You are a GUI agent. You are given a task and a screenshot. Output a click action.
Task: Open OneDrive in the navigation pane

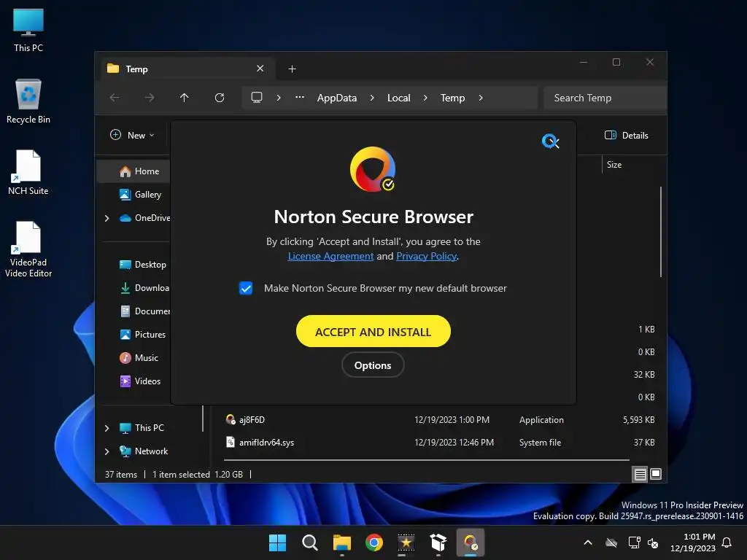[145, 217]
